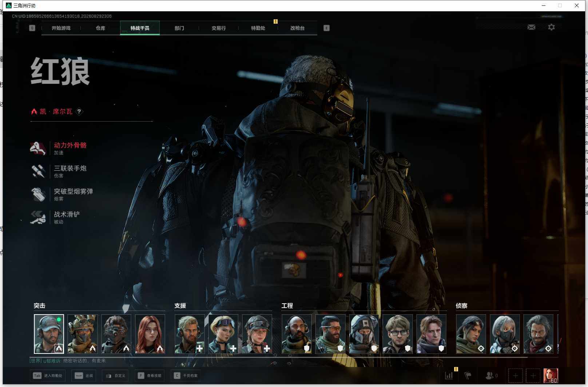Image resolution: width=588 pixels, height=387 pixels.
Task: Pick the bearded 工程 operator with orange glasses
Action: click(330, 334)
